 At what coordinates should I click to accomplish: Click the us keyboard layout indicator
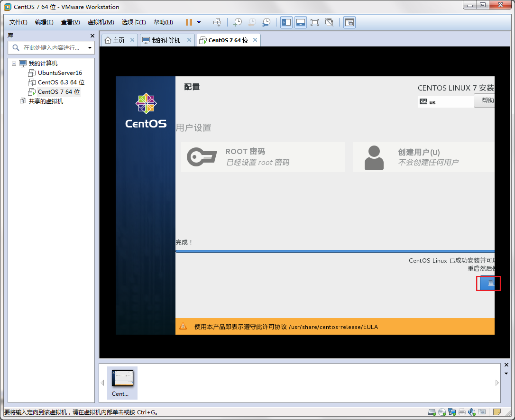tap(445, 102)
